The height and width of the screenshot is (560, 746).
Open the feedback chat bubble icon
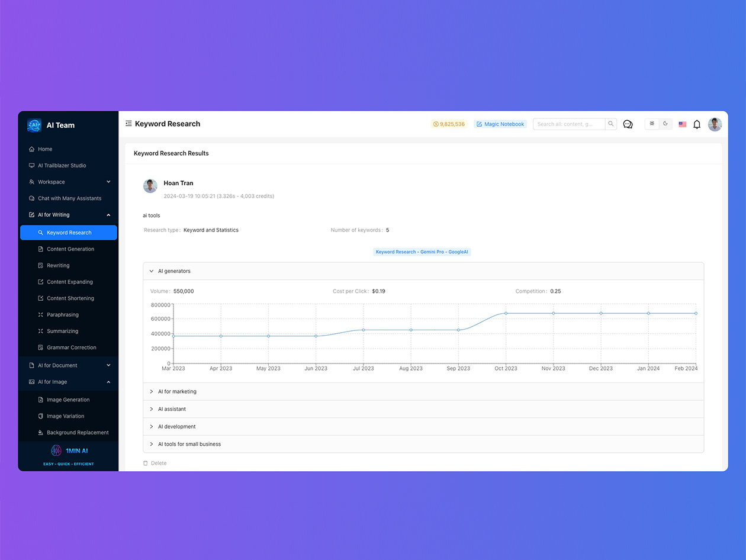click(x=628, y=124)
